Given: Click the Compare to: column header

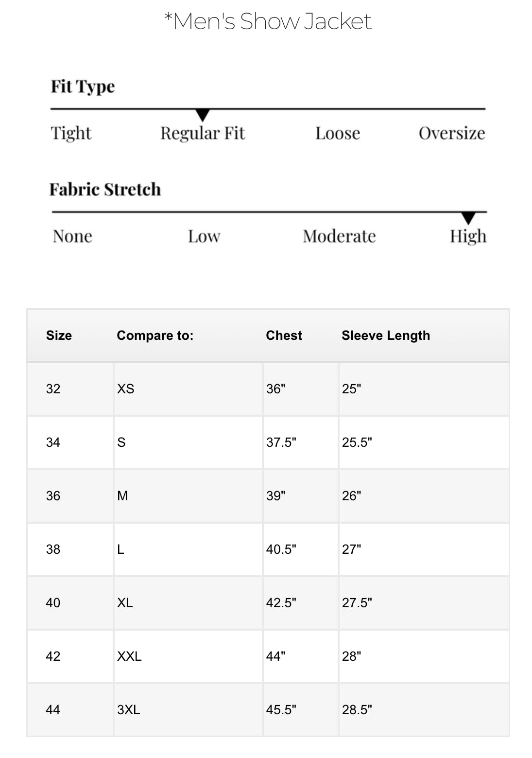Looking at the screenshot, I should [155, 335].
